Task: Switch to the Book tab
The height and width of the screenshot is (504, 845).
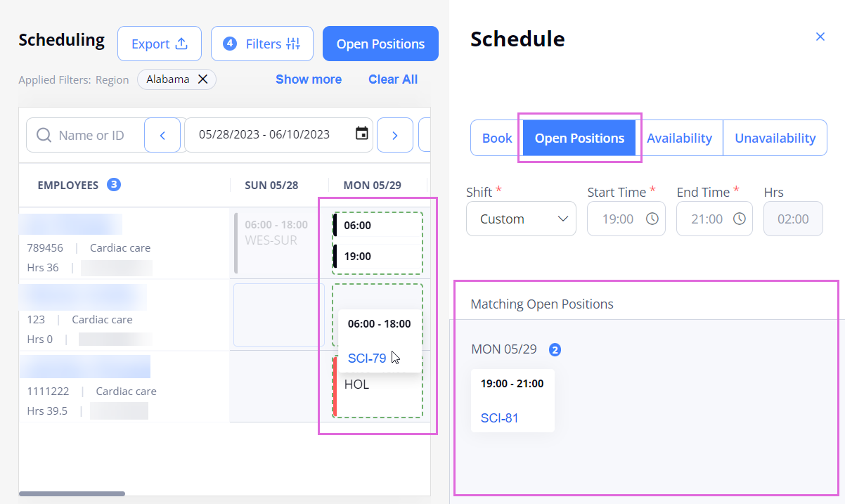Action: click(497, 138)
